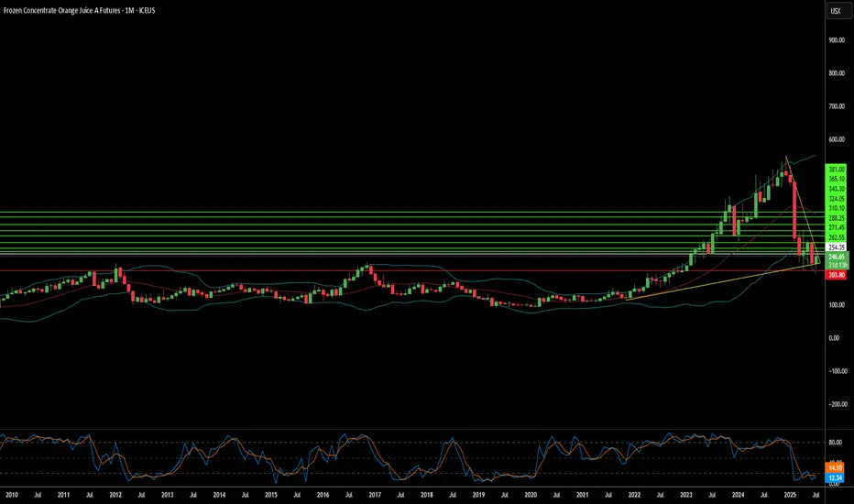Image resolution: width=854 pixels, height=504 pixels.
Task: Click the 80.00 level on the oscillator scale
Action: point(835,443)
